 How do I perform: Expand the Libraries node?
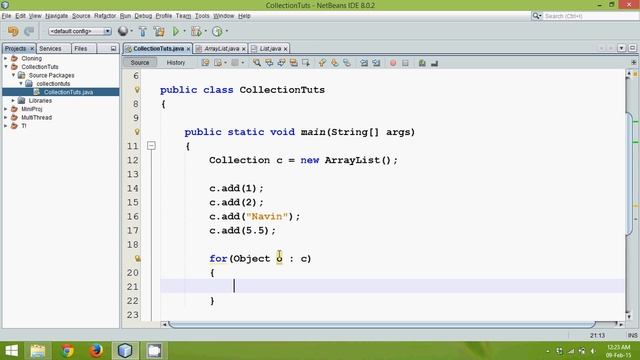[x=13, y=100]
